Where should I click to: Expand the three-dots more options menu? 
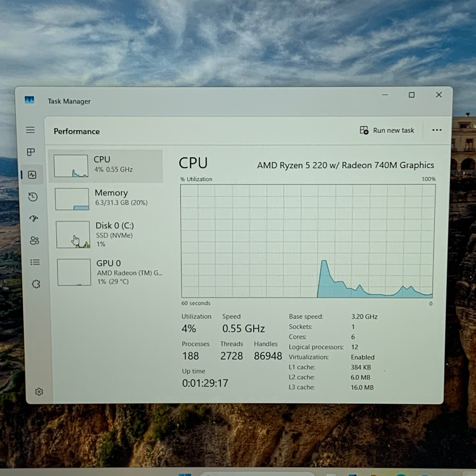pos(437,130)
